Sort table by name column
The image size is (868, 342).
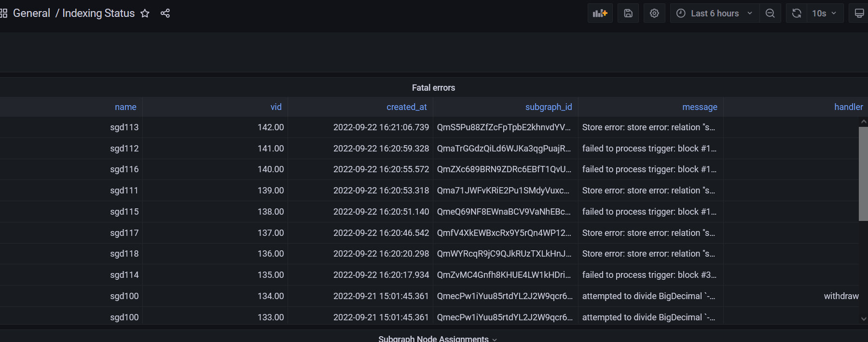pyautogui.click(x=125, y=107)
